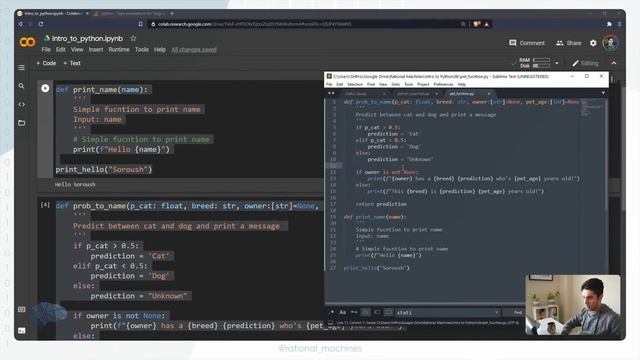Click the Comment button
This screenshot has width=640, height=360.
(527, 43)
